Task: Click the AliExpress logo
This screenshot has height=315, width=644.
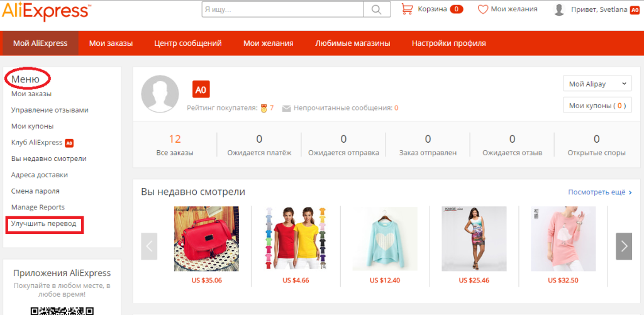Action: [x=45, y=10]
